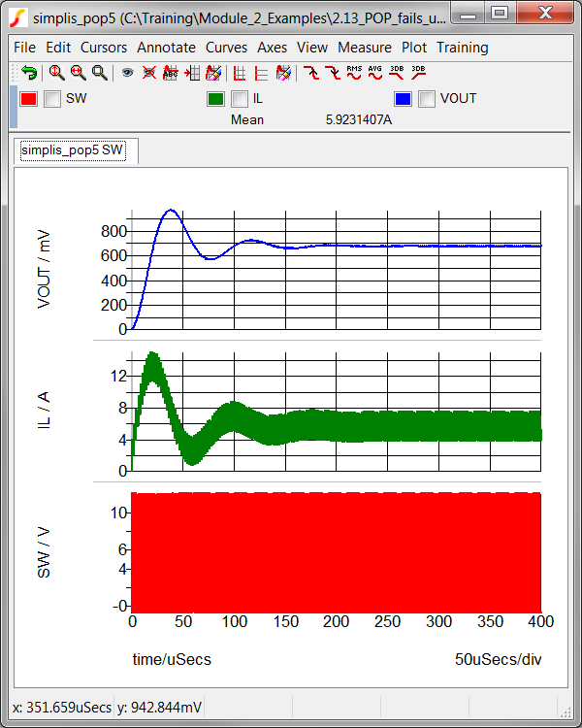Viewport: 582px width, 728px height.
Task: Open the Cursors menu
Action: 104,48
